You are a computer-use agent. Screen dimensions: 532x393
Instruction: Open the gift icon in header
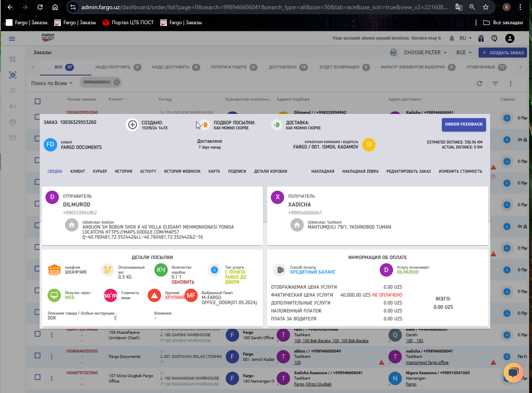481,38
